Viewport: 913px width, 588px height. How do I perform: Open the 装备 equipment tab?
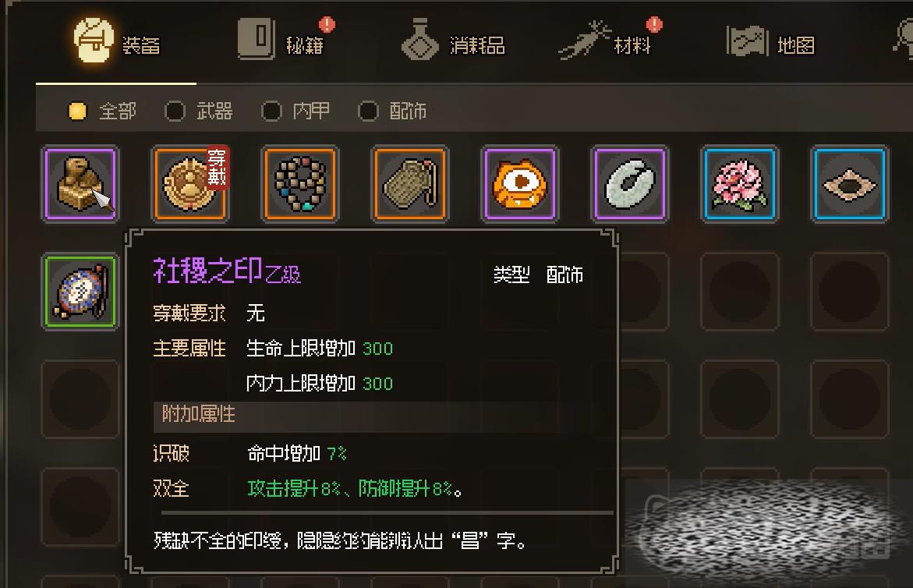116,42
